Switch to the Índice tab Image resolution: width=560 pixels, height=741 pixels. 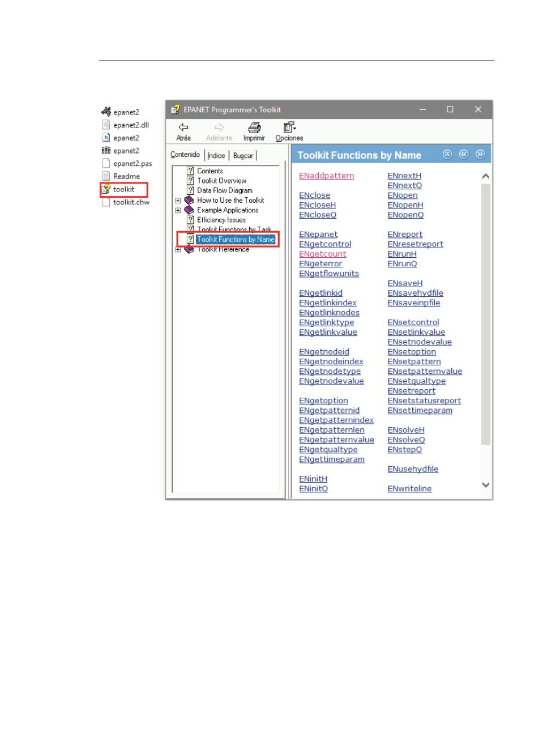pos(216,156)
